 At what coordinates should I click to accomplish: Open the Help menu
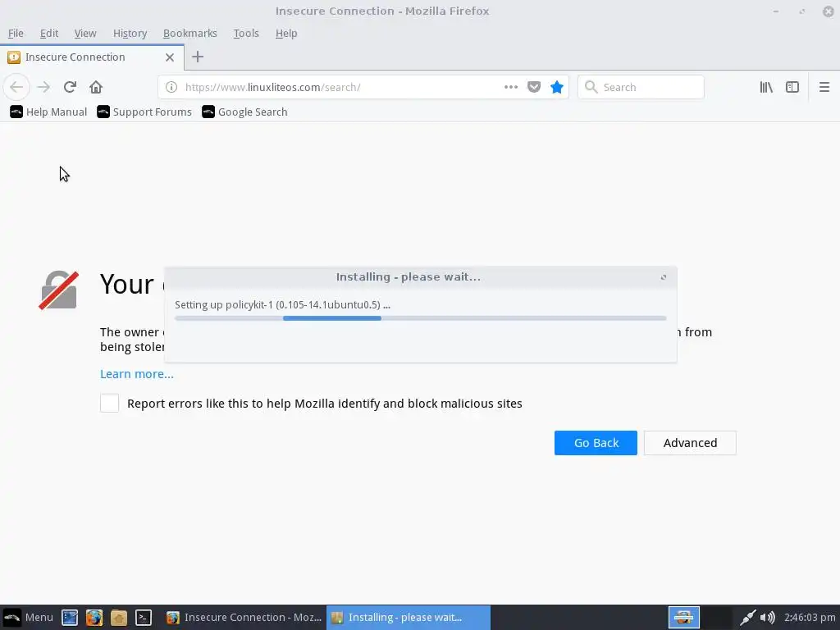[286, 33]
